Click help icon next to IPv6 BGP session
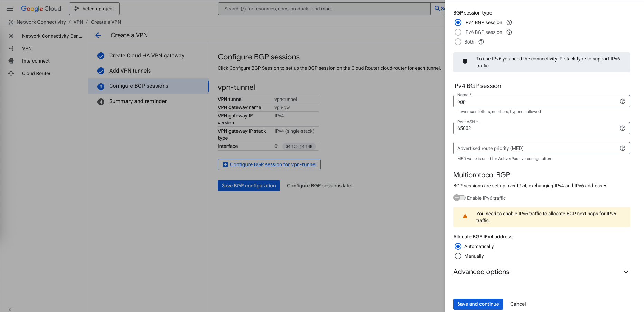Viewport: 644px width, 312px height. pyautogui.click(x=509, y=32)
